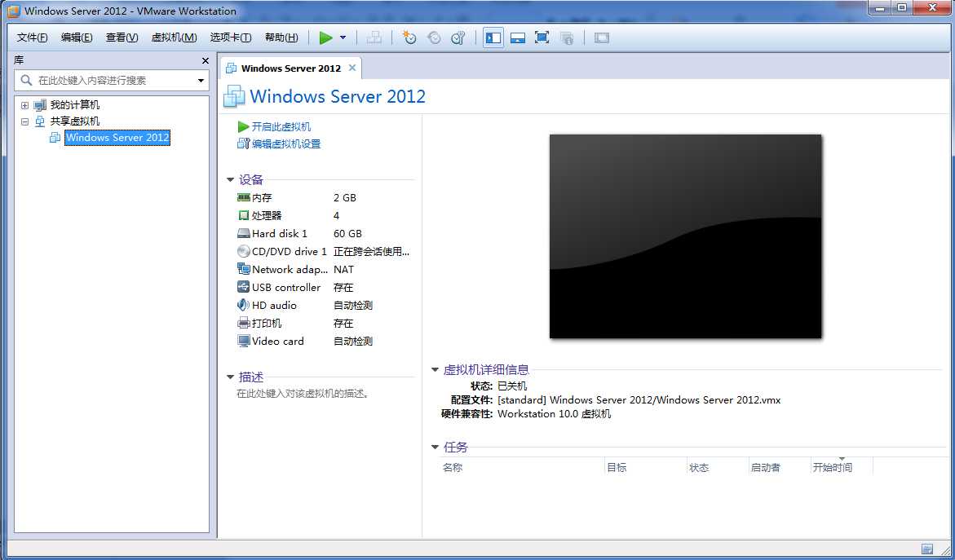
Task: Click the console view toolbar icon
Action: tap(602, 37)
